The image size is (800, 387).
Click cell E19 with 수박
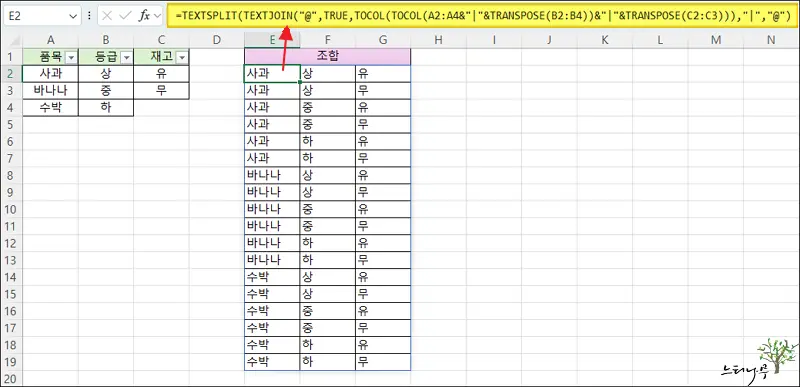point(272,362)
